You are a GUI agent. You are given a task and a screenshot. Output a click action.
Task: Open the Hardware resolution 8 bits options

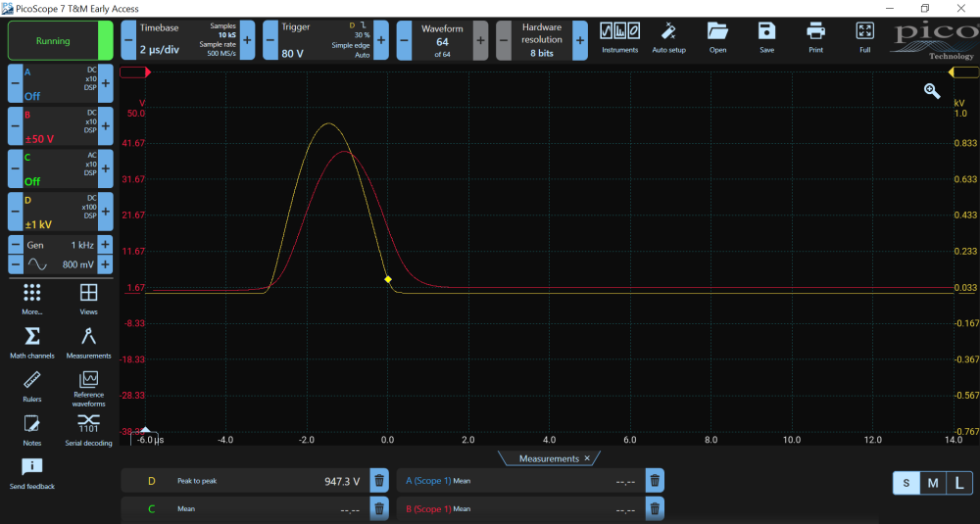pyautogui.click(x=542, y=40)
